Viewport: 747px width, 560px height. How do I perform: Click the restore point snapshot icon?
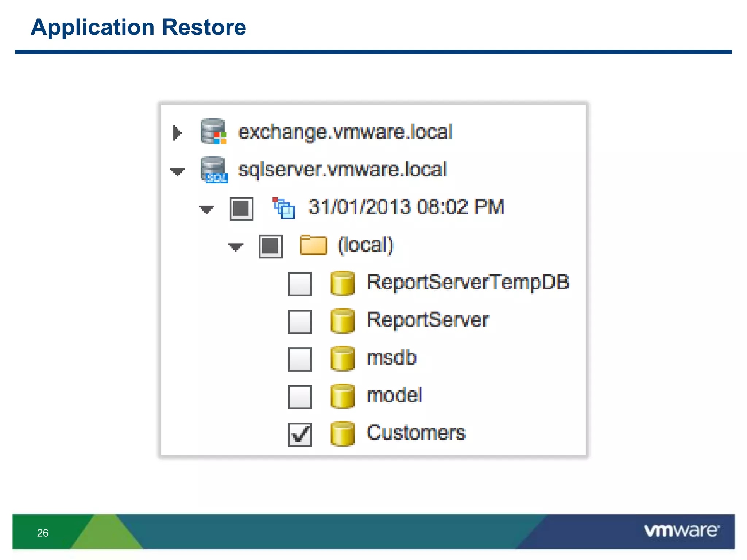coord(284,208)
